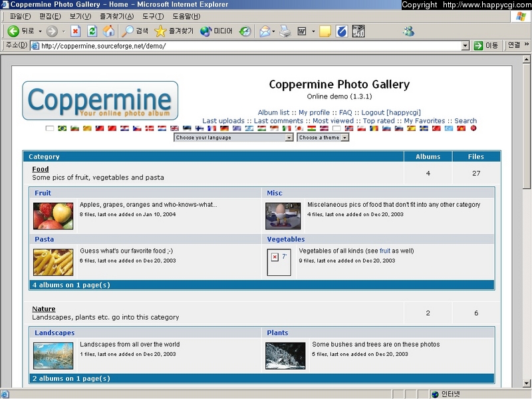
Task: Open the Last uploads link
Action: (x=223, y=121)
